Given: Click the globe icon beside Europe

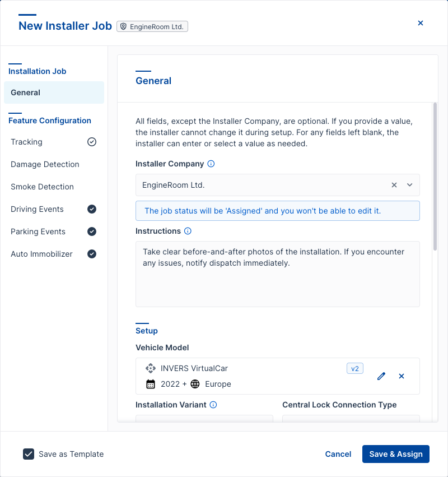Looking at the screenshot, I should pos(194,384).
